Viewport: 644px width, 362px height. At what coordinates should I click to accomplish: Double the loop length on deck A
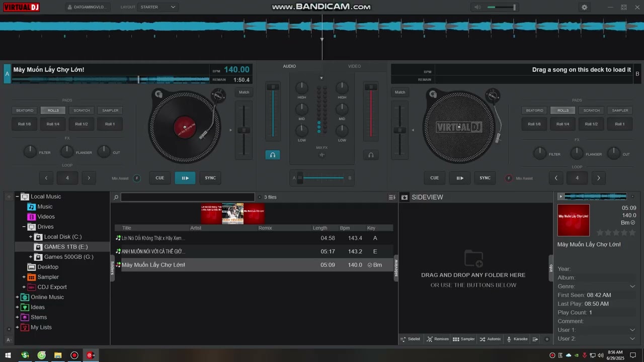[89, 177]
